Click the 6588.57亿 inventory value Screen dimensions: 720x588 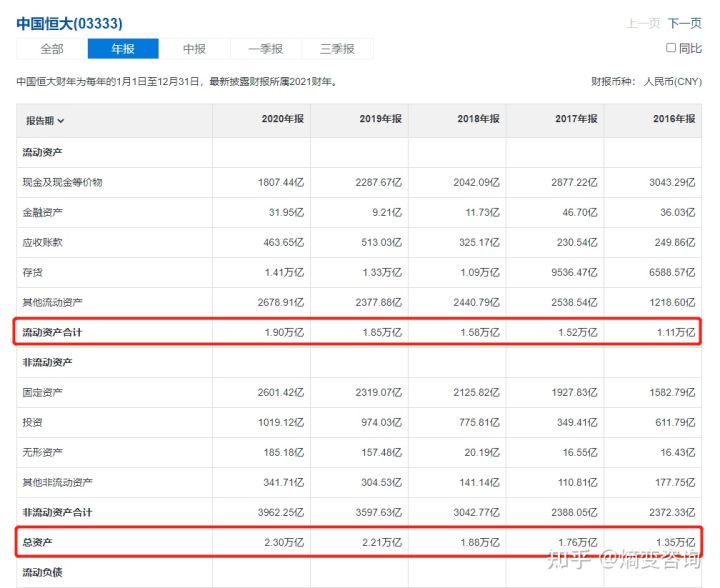coord(672,272)
